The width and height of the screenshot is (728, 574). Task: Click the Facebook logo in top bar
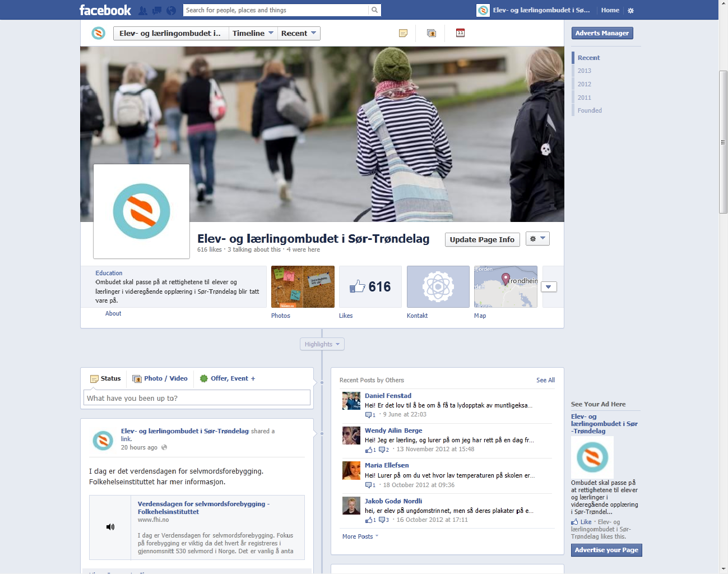(105, 10)
